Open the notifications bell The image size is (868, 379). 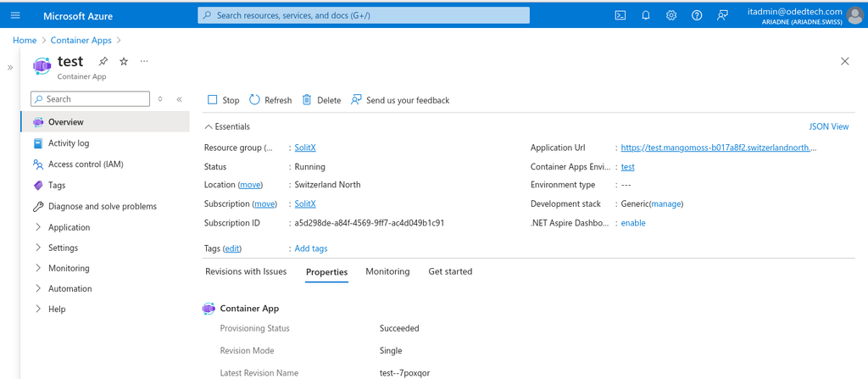tap(645, 15)
